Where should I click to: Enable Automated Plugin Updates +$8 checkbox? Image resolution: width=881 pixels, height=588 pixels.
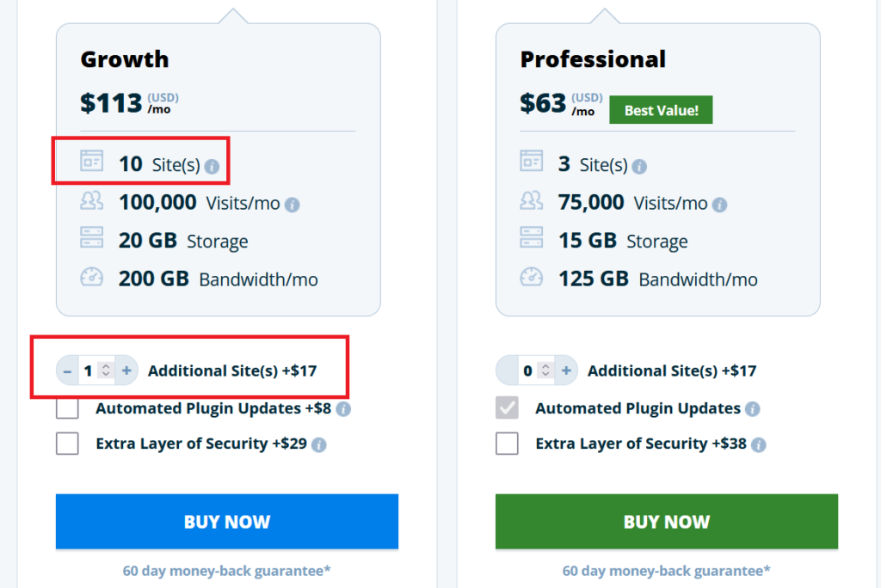point(67,408)
